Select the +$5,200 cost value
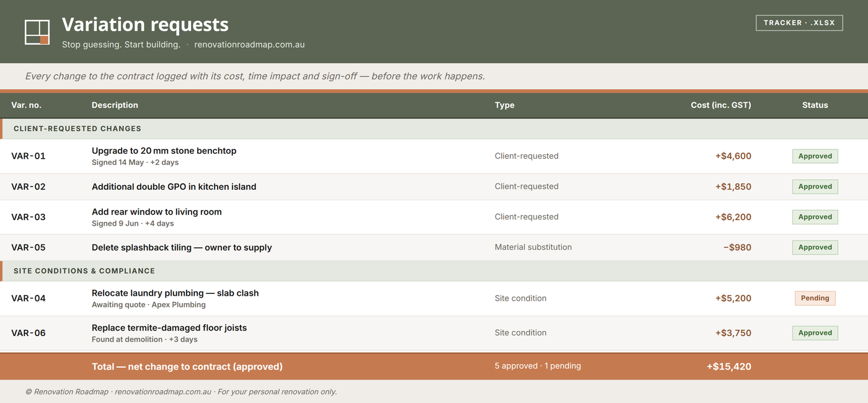The image size is (868, 403). [x=733, y=298]
